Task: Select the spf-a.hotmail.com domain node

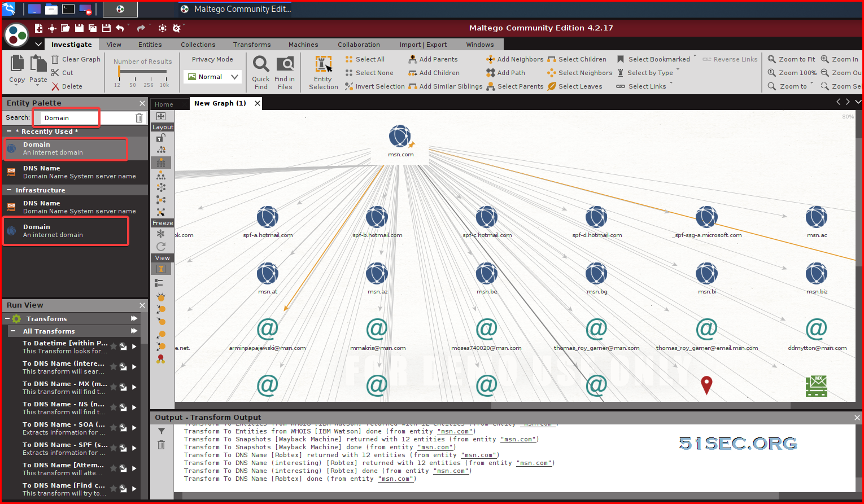Action: click(268, 217)
